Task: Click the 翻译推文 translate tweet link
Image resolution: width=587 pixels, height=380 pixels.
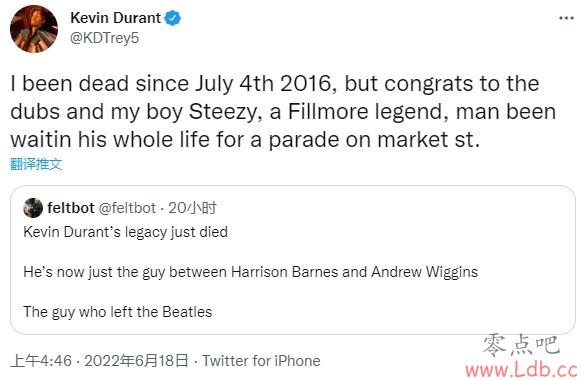Action: (x=36, y=164)
